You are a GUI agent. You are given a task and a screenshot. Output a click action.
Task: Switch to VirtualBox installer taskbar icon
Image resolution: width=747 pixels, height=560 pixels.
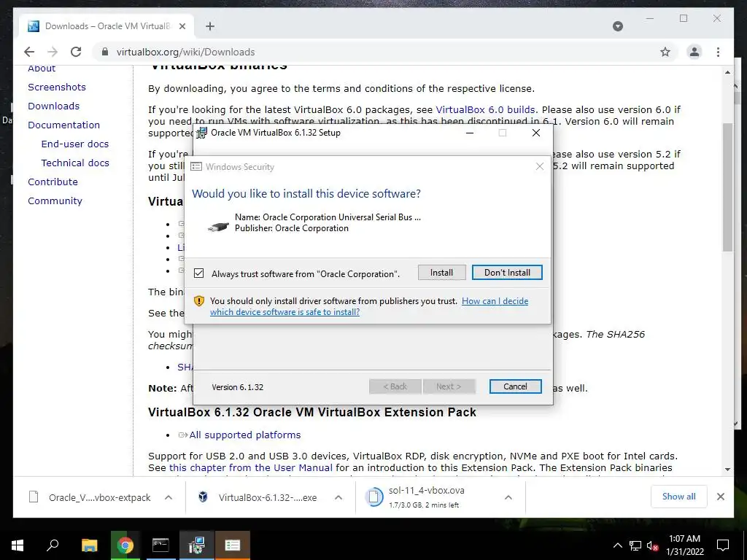[196, 545]
